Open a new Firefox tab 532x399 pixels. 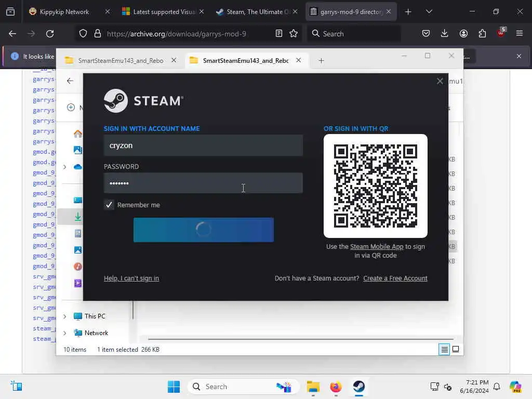point(408,12)
